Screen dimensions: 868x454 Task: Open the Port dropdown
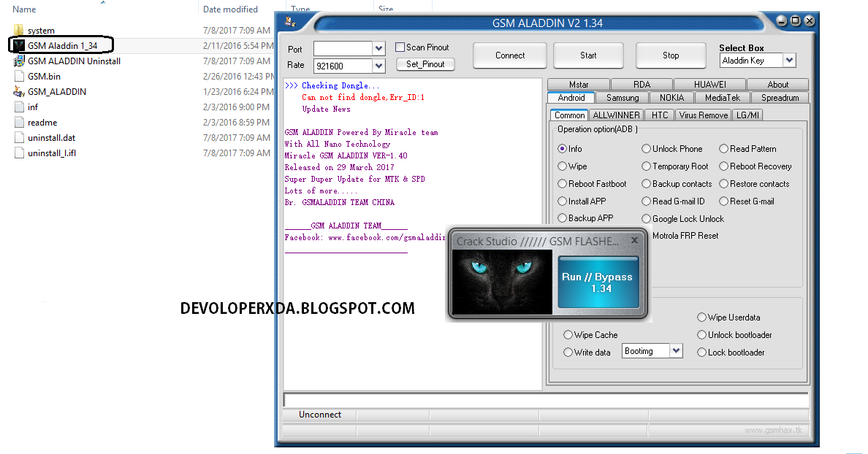[378, 48]
